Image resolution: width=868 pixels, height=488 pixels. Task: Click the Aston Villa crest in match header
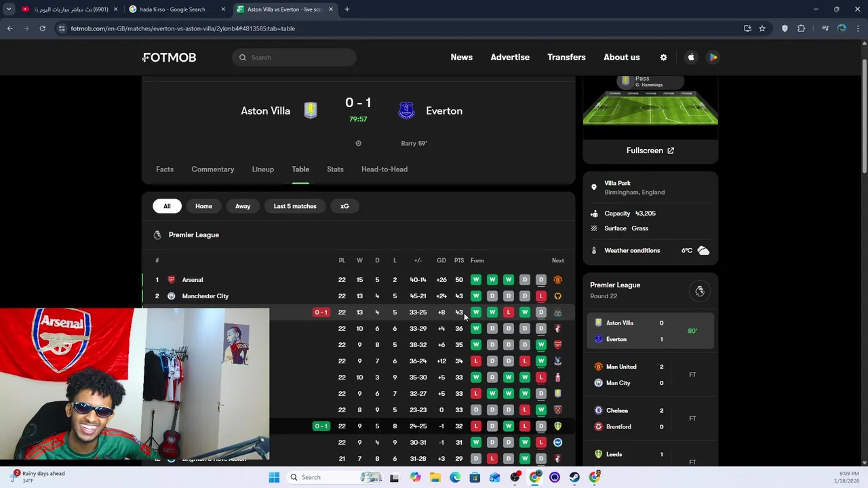[x=310, y=110]
